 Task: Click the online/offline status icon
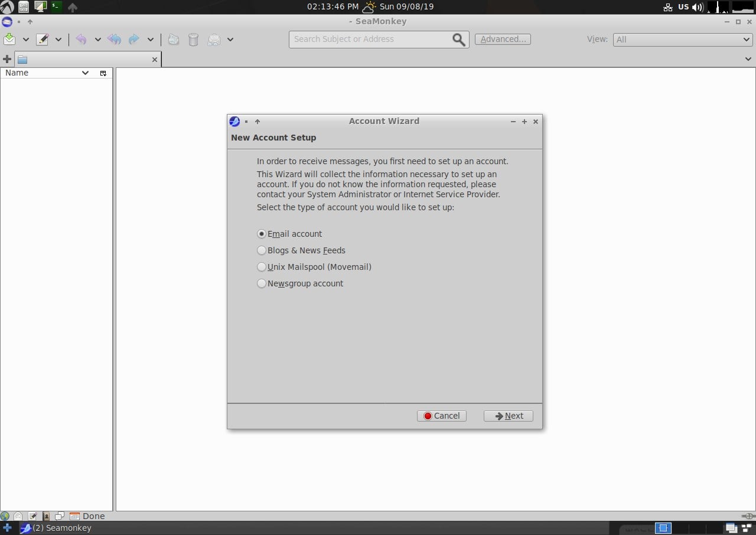[748, 516]
